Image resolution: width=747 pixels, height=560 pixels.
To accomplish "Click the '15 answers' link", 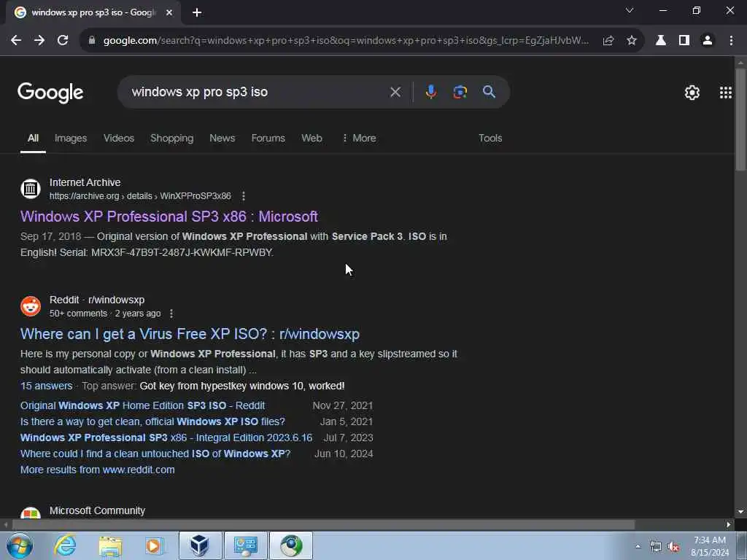I will [46, 386].
